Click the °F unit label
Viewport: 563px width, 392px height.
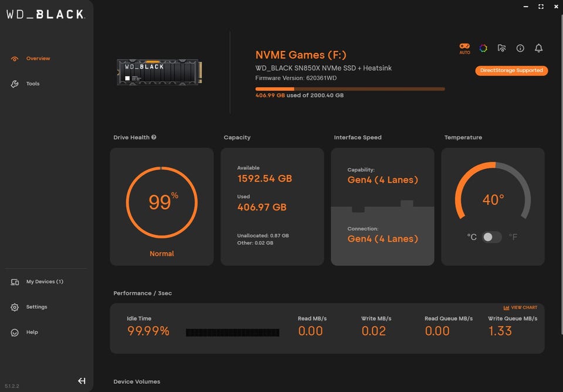click(x=513, y=237)
